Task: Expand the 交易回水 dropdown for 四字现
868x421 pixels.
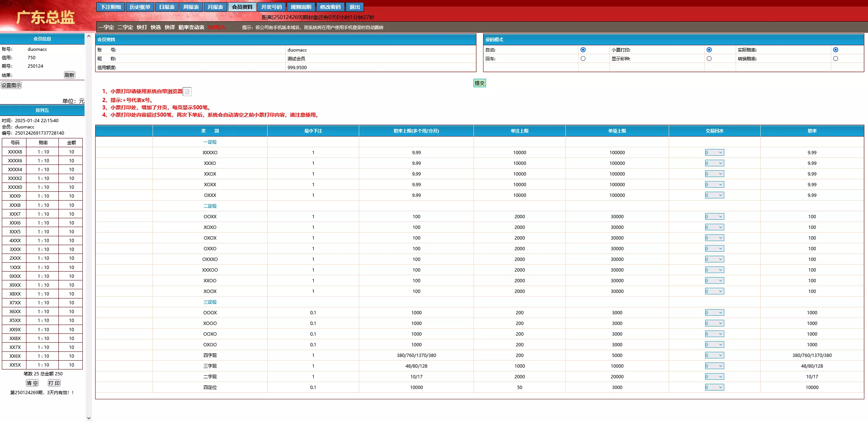Action: [714, 355]
